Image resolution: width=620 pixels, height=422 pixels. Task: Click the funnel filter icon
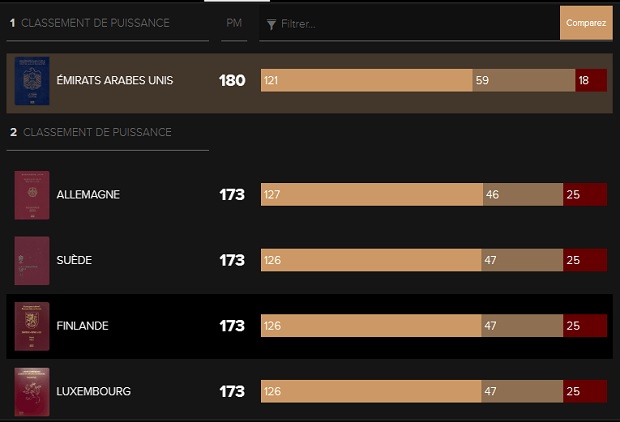[271, 25]
